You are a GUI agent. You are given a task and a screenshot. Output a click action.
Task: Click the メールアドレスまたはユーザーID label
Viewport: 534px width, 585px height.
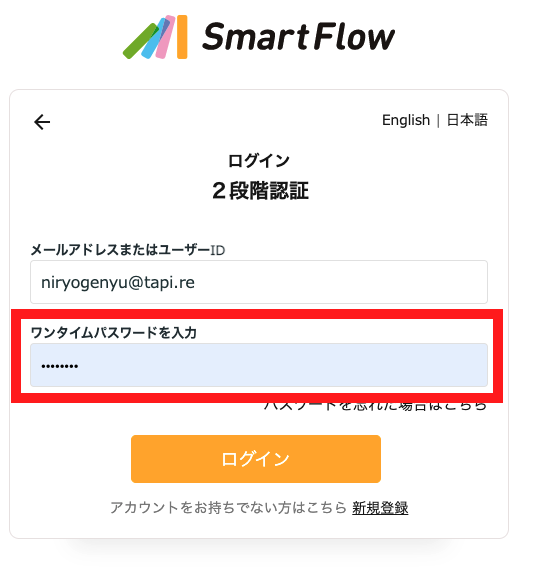click(x=128, y=250)
